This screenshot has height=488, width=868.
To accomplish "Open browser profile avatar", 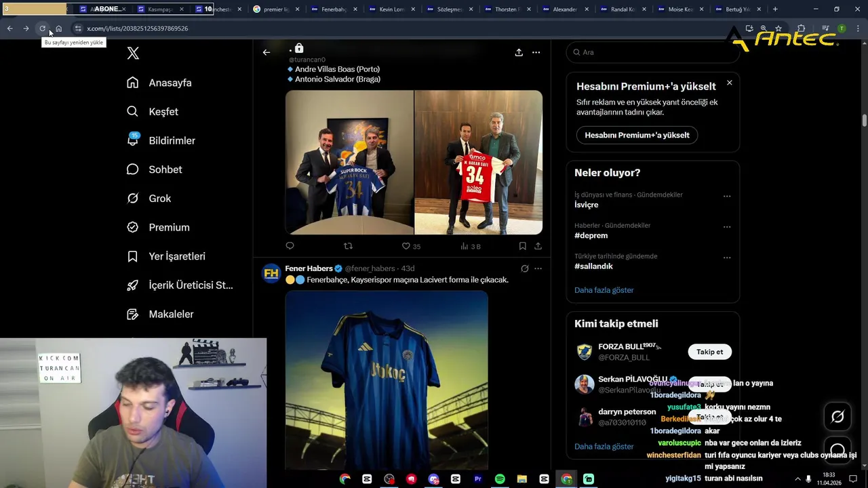I will point(842,28).
